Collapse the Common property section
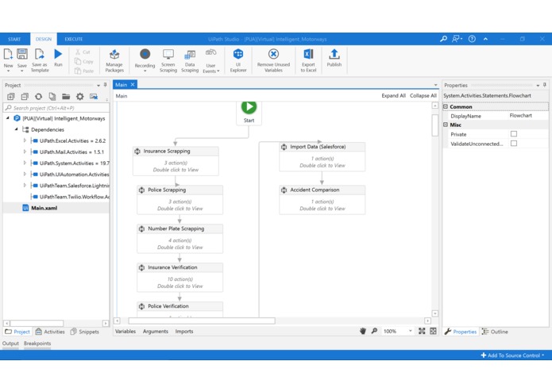 pos(446,106)
